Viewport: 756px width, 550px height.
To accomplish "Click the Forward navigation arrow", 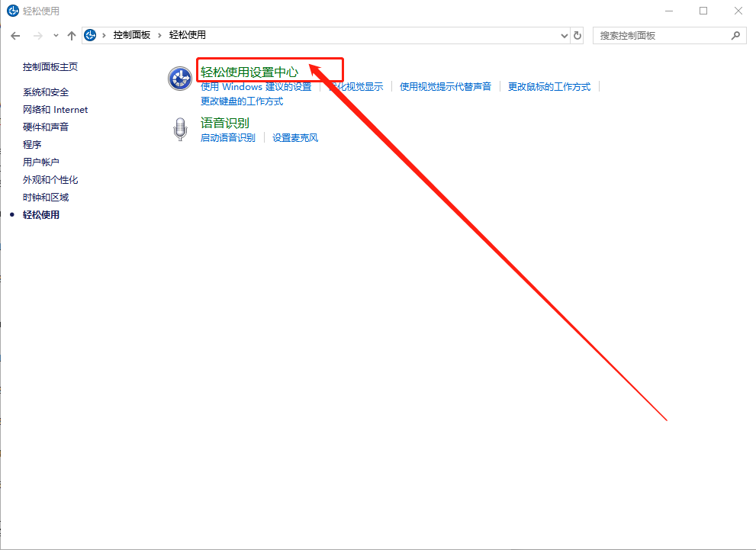I will [36, 35].
